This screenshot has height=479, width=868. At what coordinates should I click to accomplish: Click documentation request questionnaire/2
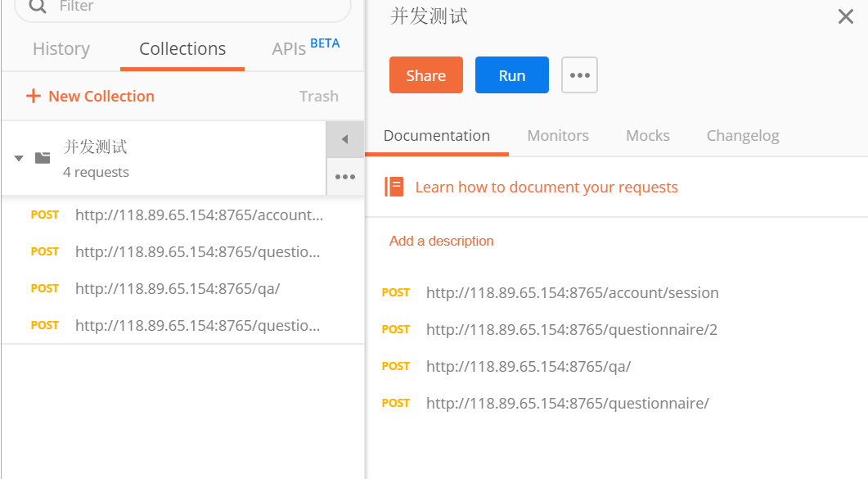571,329
